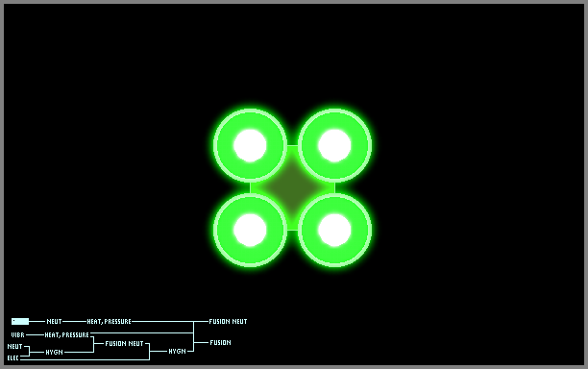This screenshot has width=588, height=369.
Task: Click the white core of bottom-right circle
Action: [334, 230]
